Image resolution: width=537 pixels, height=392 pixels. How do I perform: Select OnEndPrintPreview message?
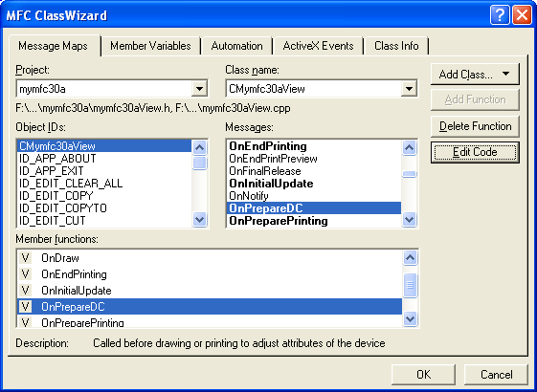[314, 159]
